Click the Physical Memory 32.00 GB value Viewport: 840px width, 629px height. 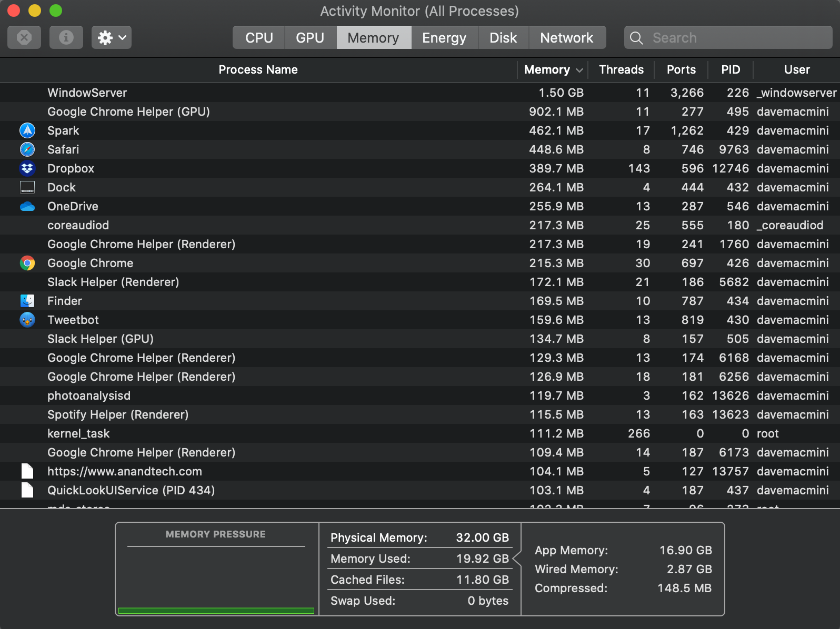[x=482, y=537]
